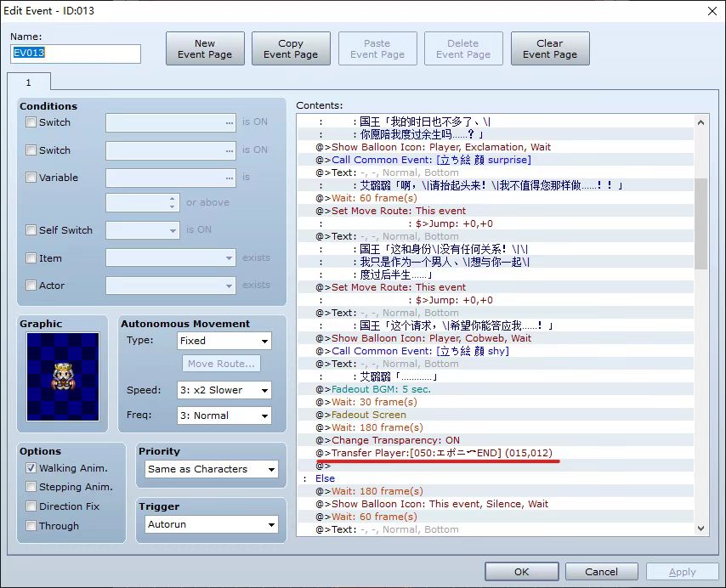
Task: Open the Item condition dropdown
Action: [x=171, y=257]
